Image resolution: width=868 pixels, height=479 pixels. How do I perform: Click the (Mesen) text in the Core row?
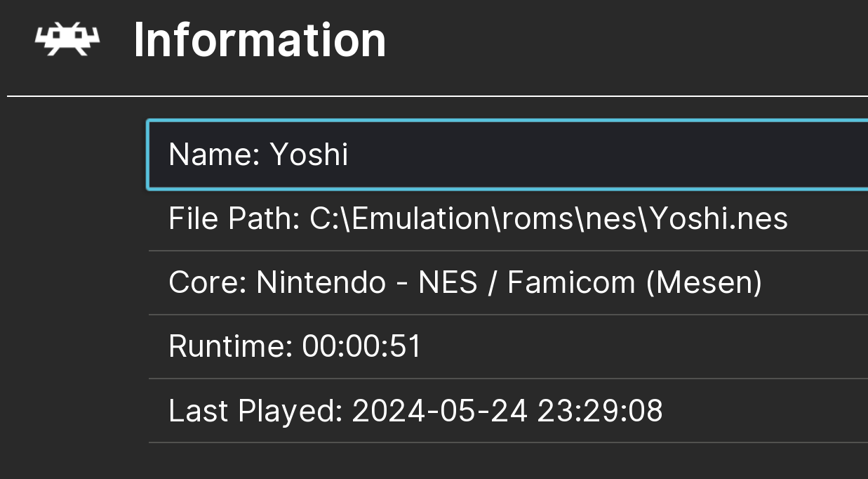coord(704,283)
